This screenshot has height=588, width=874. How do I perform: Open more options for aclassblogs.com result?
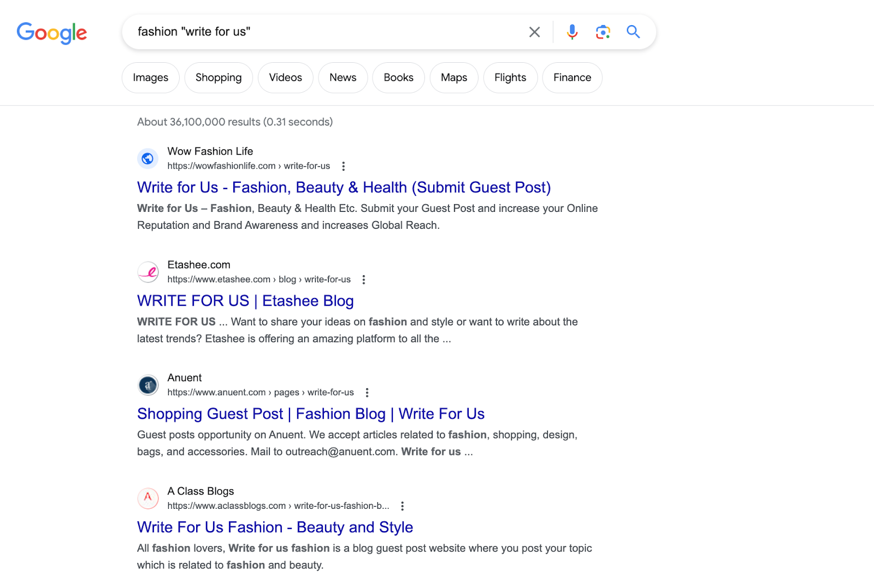[x=403, y=506]
